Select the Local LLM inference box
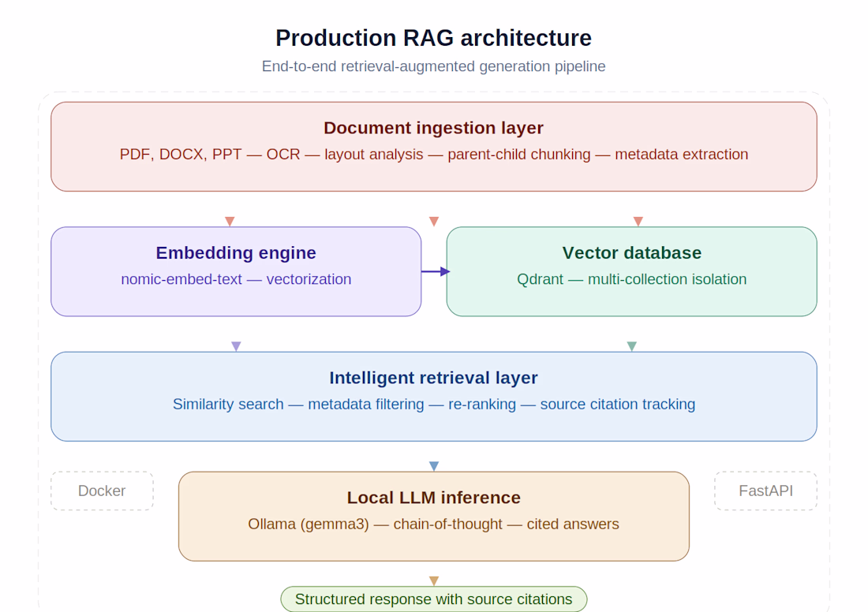Screen dimensions: 868x612 [433, 517]
